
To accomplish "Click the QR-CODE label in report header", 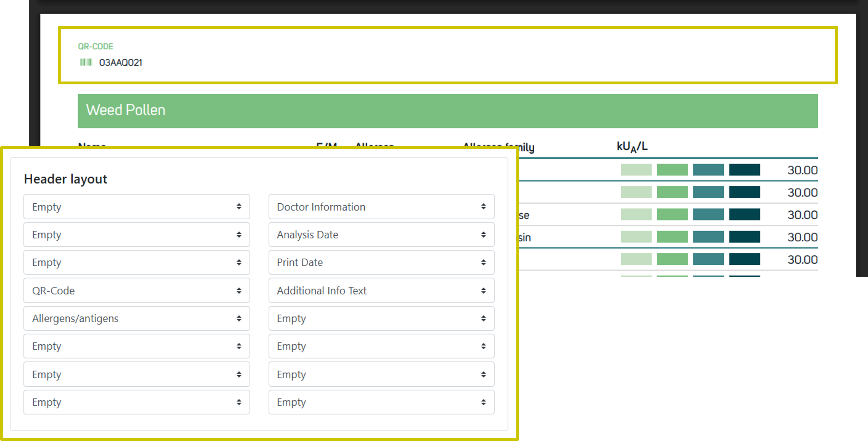I will pyautogui.click(x=95, y=46).
